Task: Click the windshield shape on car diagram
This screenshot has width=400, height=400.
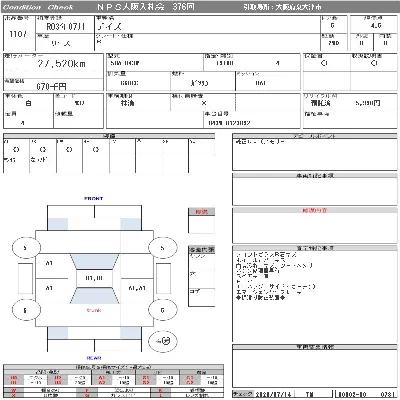Action: pos(94,262)
